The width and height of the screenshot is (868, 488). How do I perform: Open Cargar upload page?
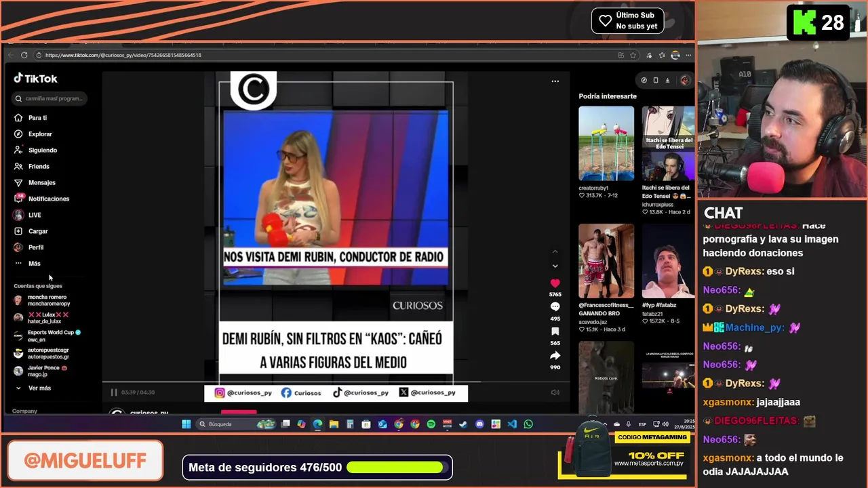coord(31,231)
